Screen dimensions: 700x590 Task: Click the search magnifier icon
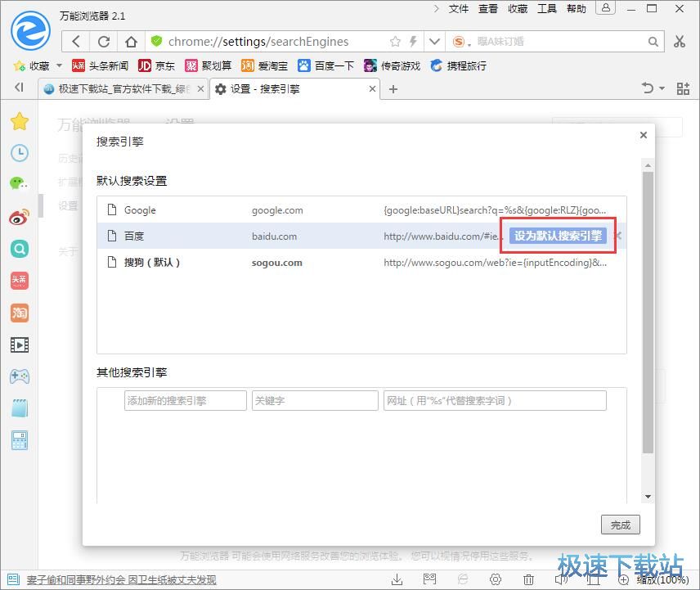click(653, 42)
